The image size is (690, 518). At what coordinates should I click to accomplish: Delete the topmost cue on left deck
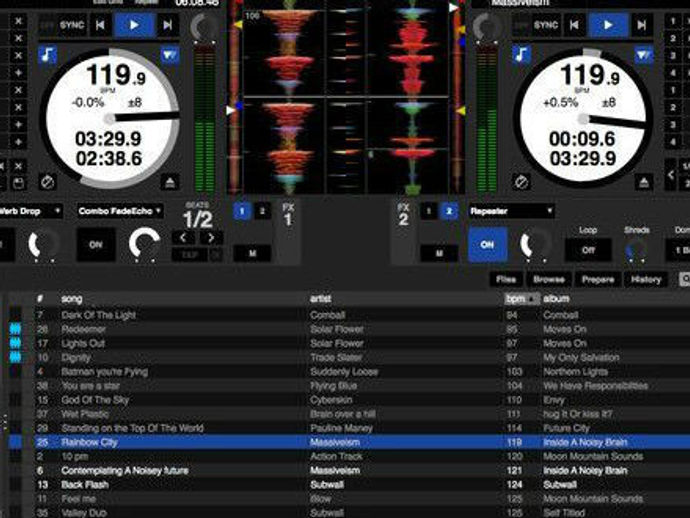pyautogui.click(x=18, y=21)
